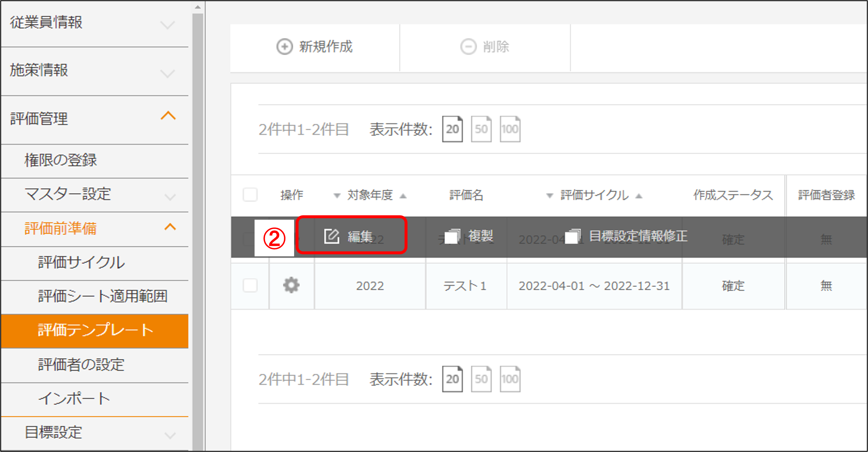The image size is (868, 452).
Task: Click the 複製 copy icon
Action: coord(452,236)
